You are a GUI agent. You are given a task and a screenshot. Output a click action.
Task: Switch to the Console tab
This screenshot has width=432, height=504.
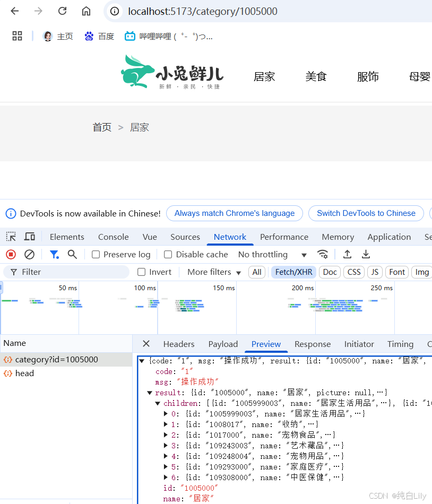coord(113,237)
